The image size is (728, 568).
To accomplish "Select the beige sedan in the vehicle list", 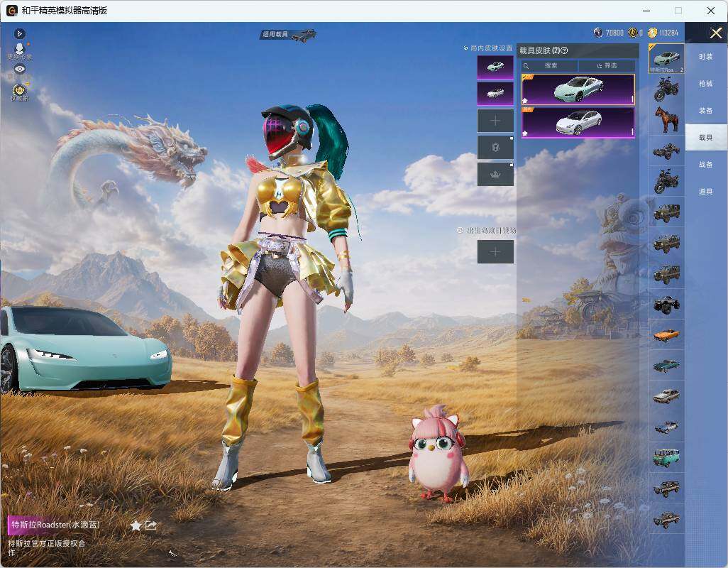I will click(x=666, y=396).
